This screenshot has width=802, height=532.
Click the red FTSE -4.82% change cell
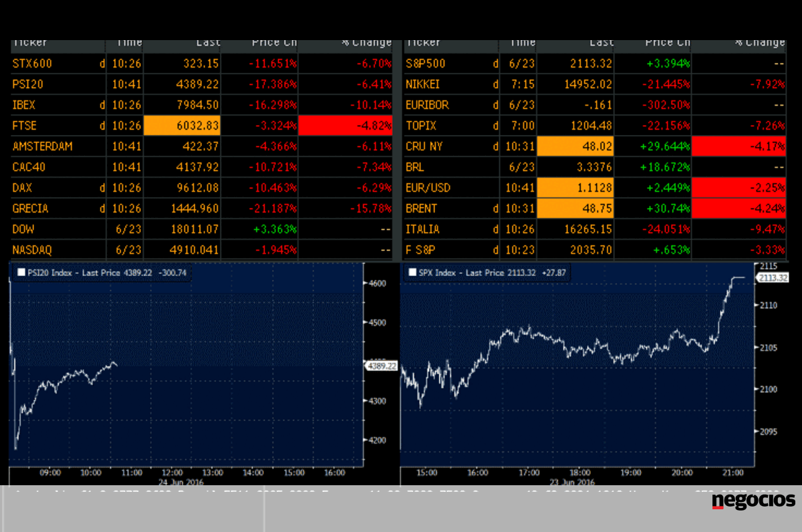tap(346, 126)
